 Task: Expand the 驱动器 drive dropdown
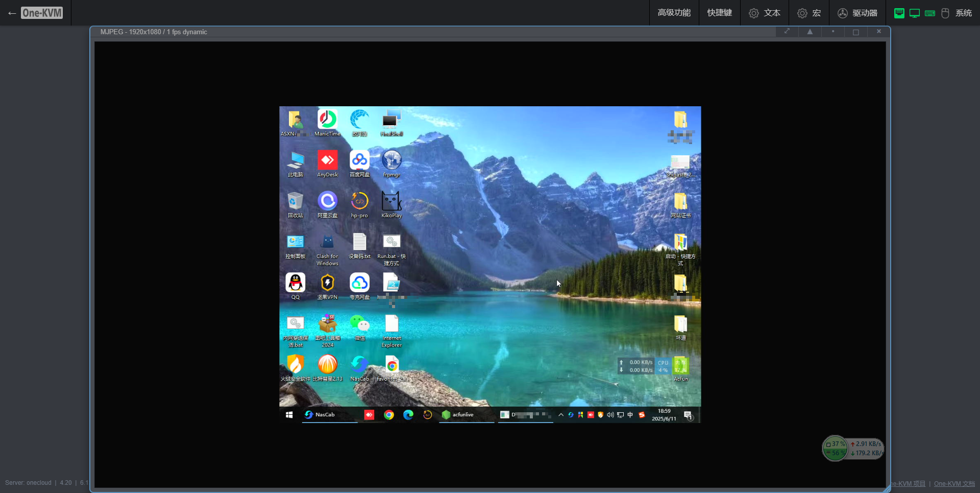(x=857, y=13)
